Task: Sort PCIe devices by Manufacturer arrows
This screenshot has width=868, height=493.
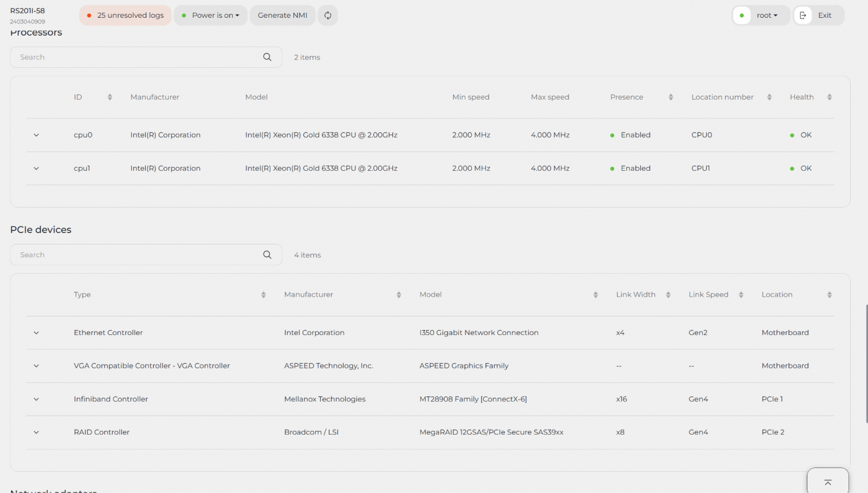Action: [x=399, y=295]
